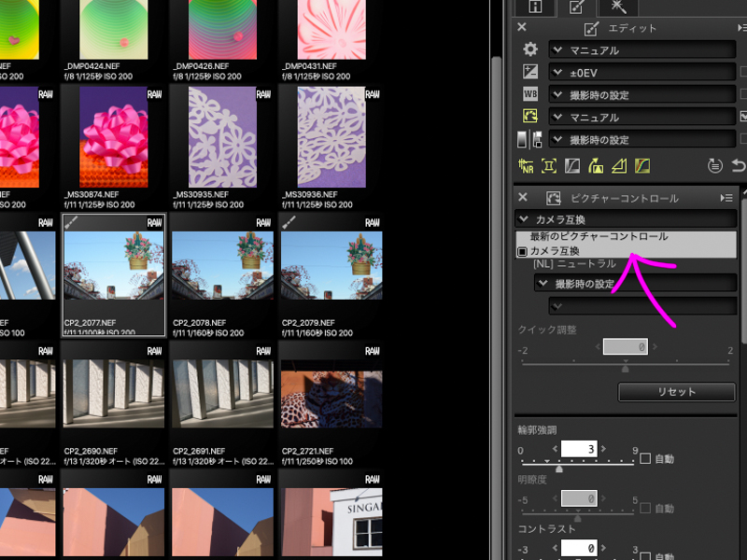Image resolution: width=747 pixels, height=560 pixels.
Task: Open tone 撮影時の設定 dropdown
Action: tap(642, 139)
